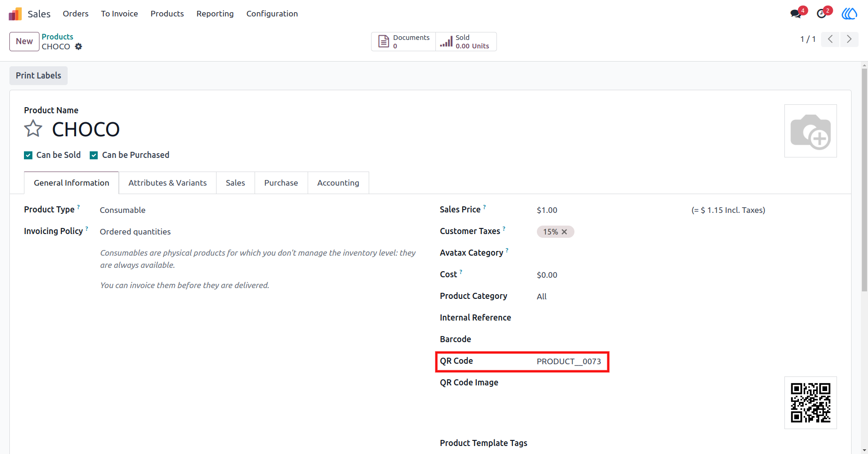Screen dimensions: 868x454
Task: Open the Sales app home icon
Action: pyautogui.click(x=15, y=14)
